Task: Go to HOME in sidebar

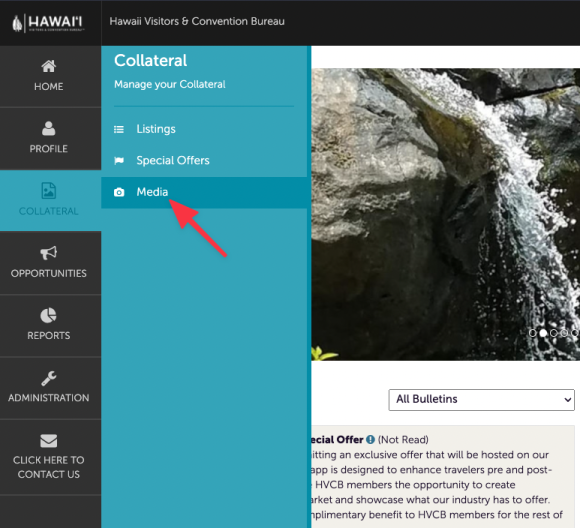Action: (48, 87)
